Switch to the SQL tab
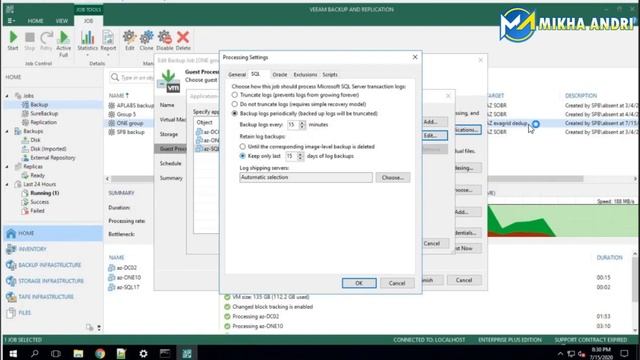 256,74
